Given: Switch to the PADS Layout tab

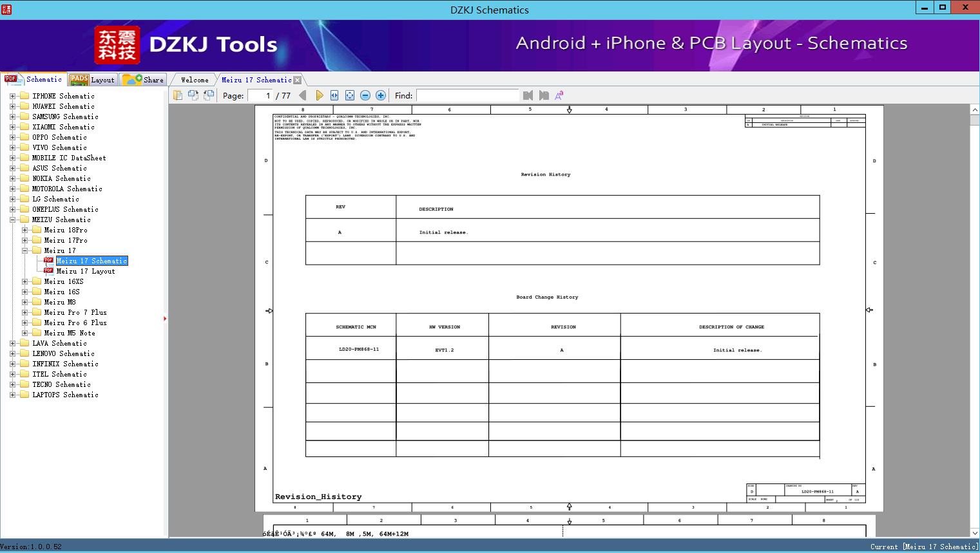Looking at the screenshot, I should click(91, 80).
